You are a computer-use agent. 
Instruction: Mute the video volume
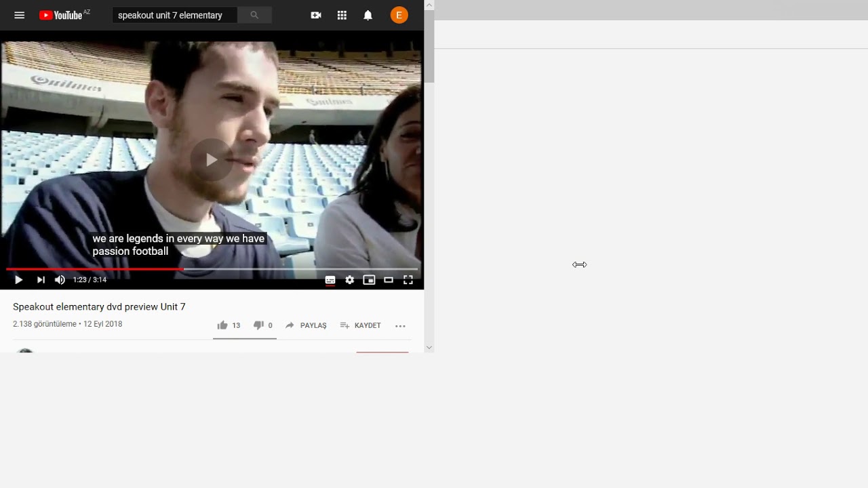point(60,280)
